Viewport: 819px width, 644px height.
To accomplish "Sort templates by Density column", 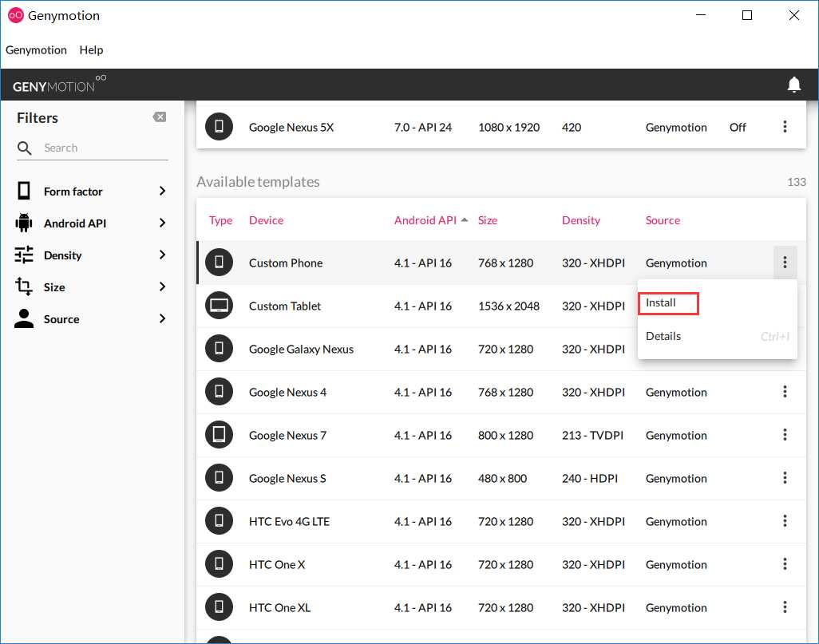I will [x=581, y=220].
